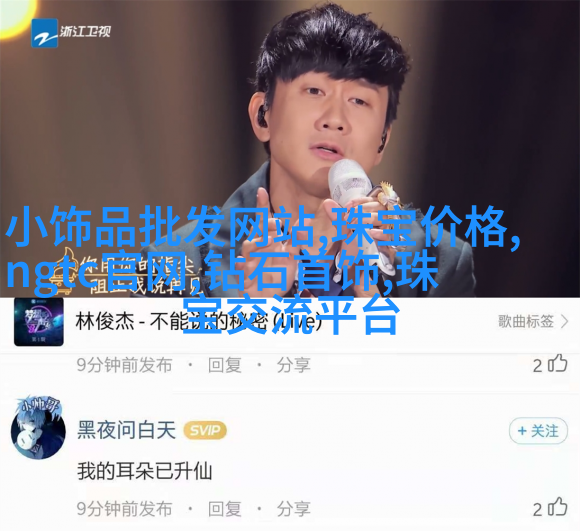
Task: Click the 浙江卫视 logo on the video
Action: (x=71, y=33)
